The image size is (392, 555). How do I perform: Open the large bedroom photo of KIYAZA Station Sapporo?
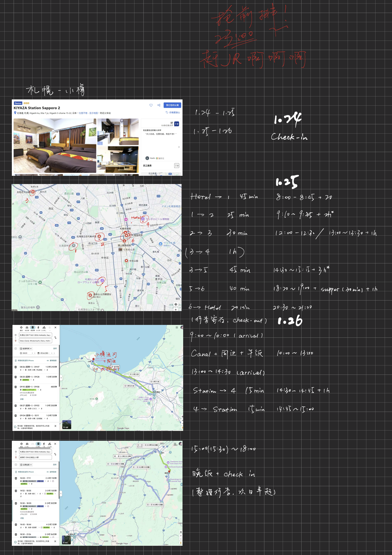55,145
